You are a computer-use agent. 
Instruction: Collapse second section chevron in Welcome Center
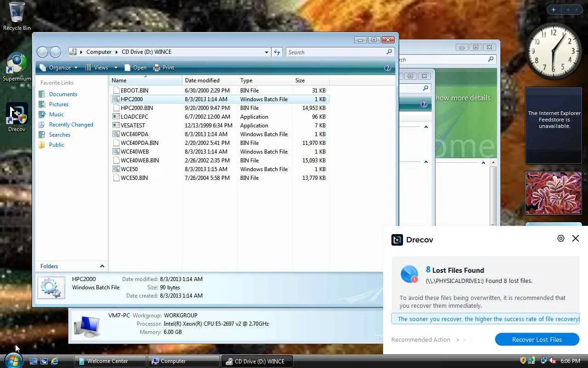[x=426, y=161]
